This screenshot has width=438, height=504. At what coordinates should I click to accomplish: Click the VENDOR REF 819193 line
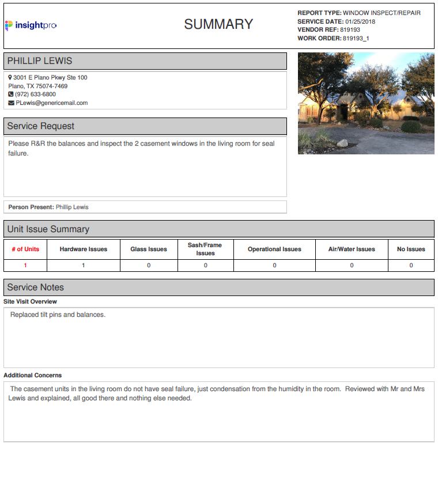coord(328,29)
